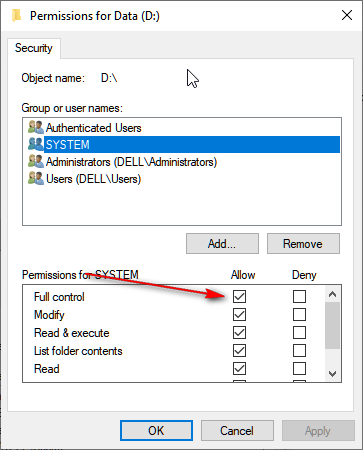The height and width of the screenshot is (450, 363).
Task: Check Deny for Read permission
Action: click(299, 368)
